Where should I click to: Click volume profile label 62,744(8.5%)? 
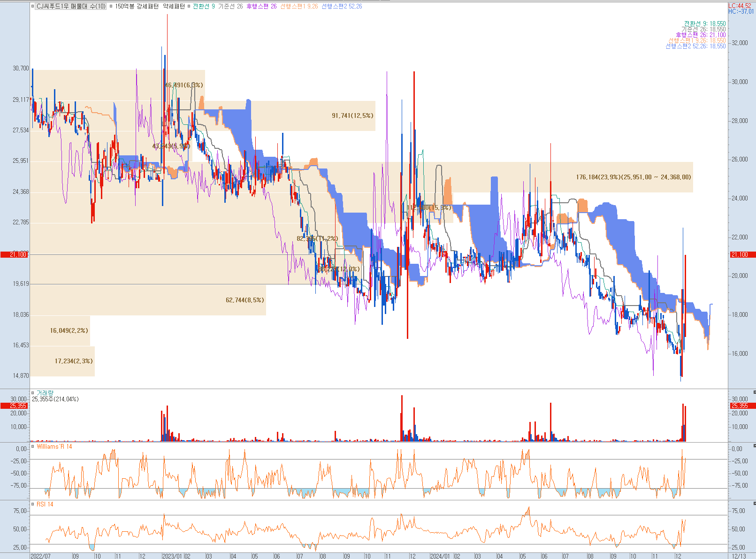pos(245,300)
